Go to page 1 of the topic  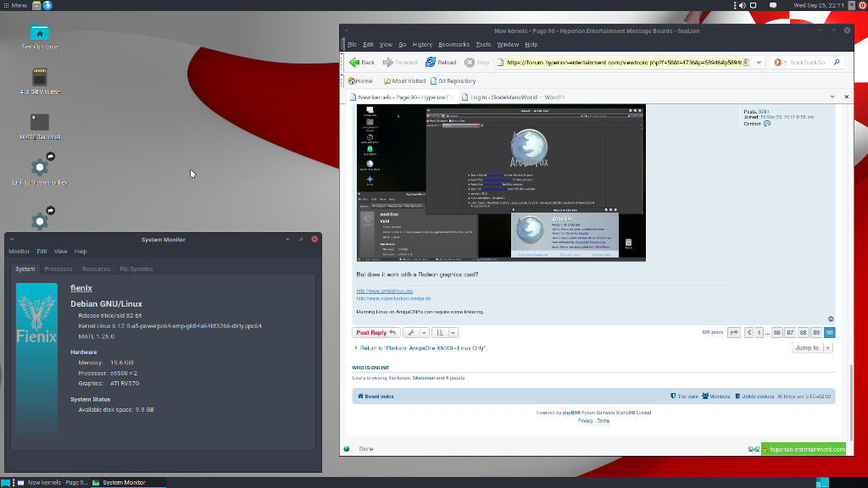(759, 332)
